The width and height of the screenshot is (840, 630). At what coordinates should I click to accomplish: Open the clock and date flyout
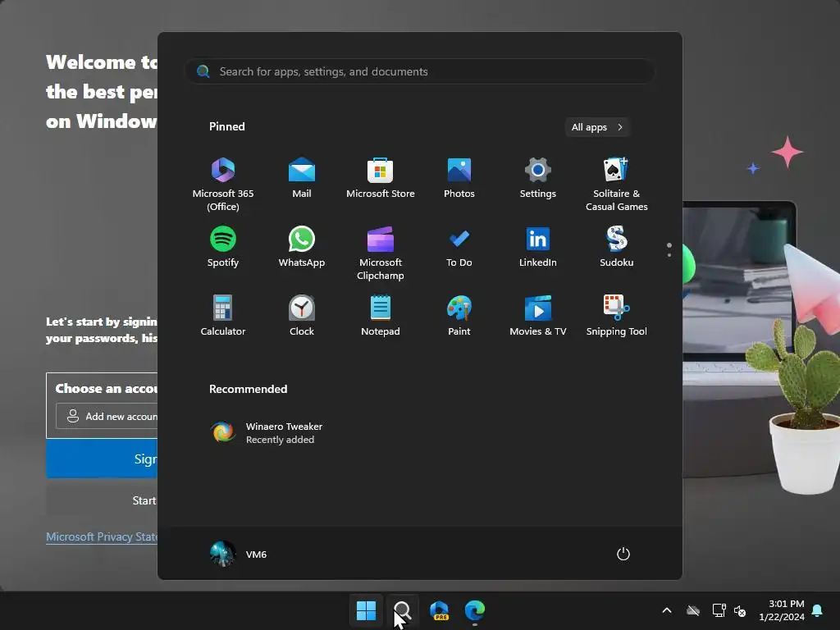click(x=782, y=610)
